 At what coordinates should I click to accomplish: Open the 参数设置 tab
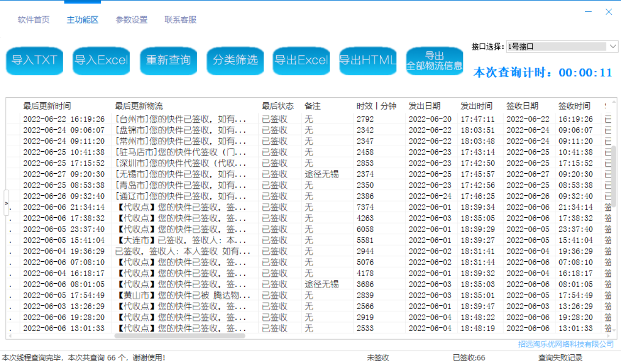click(x=132, y=20)
